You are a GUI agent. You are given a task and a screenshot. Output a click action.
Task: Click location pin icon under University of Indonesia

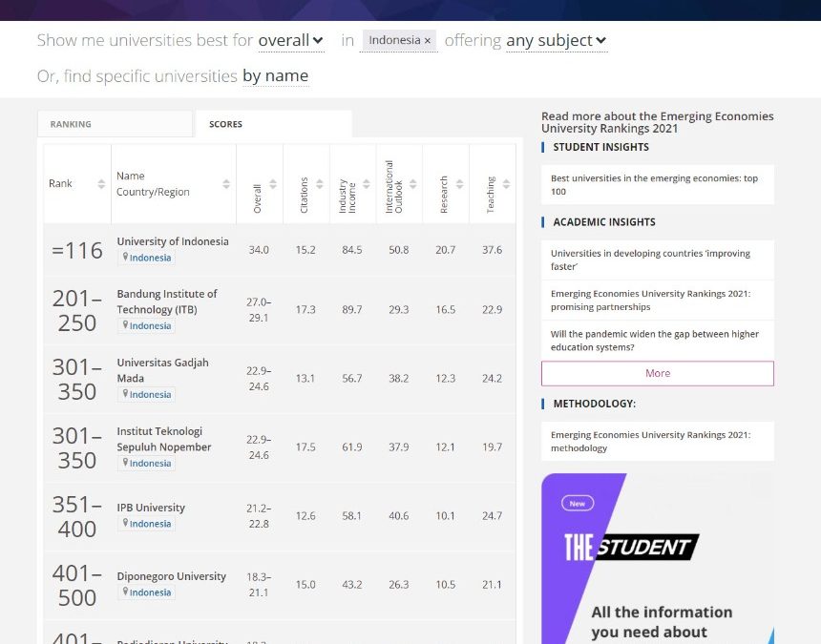[125, 257]
